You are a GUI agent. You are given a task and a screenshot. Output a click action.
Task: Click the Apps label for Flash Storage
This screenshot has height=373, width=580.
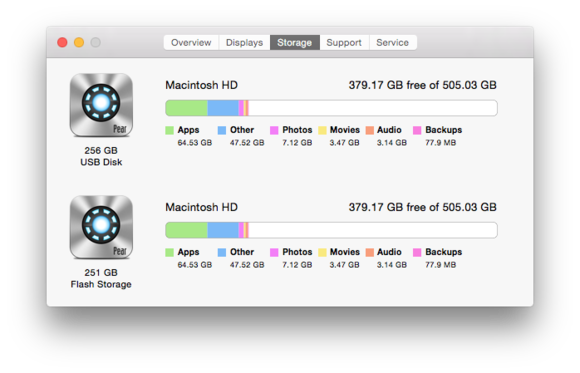coord(188,252)
